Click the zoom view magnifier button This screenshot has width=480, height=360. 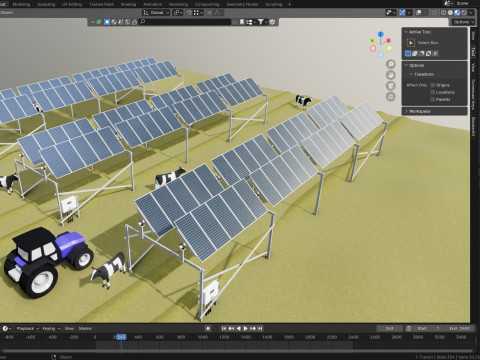(x=391, y=64)
